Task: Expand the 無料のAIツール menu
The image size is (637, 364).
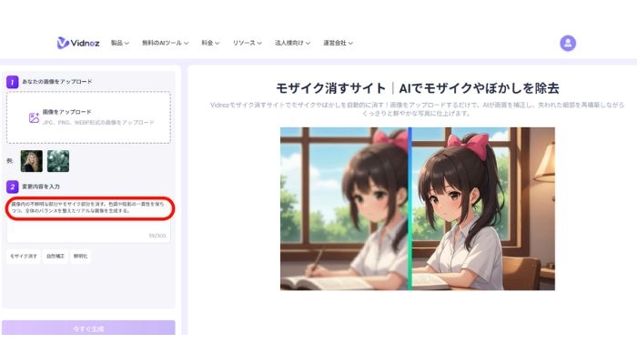Action: click(x=165, y=43)
